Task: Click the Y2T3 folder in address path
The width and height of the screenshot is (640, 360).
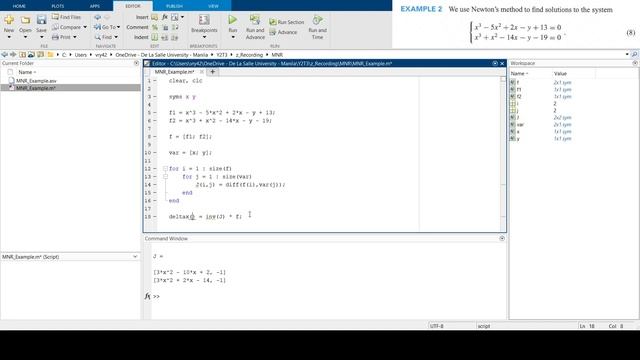Action: pos(222,55)
